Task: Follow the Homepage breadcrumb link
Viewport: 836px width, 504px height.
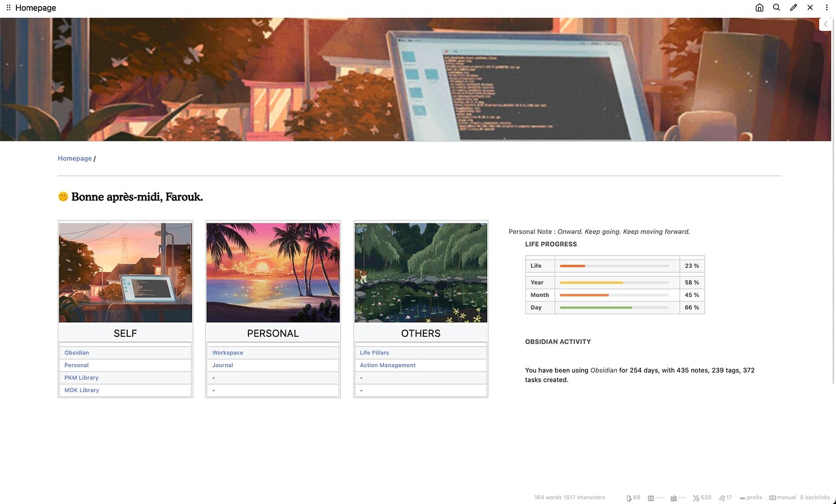Action: click(x=75, y=159)
